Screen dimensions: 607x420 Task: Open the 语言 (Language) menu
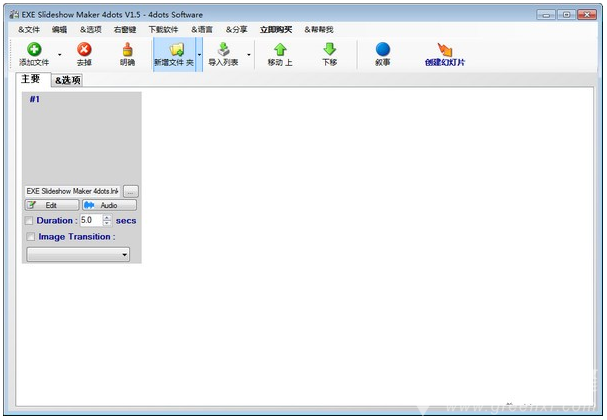[202, 29]
